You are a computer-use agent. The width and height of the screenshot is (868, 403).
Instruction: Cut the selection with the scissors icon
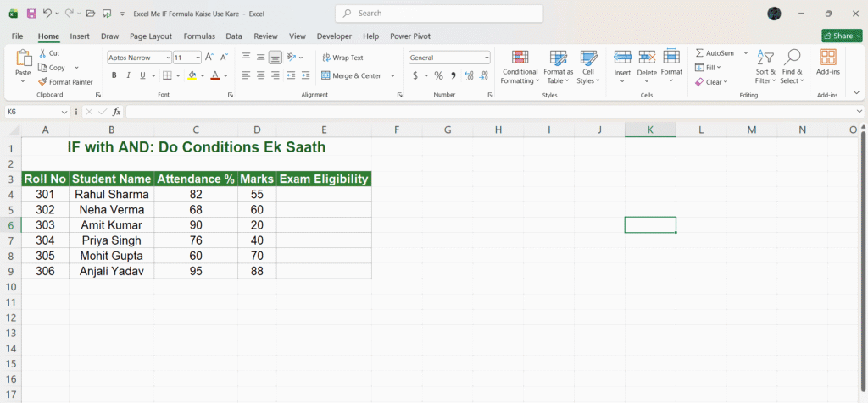tap(42, 53)
